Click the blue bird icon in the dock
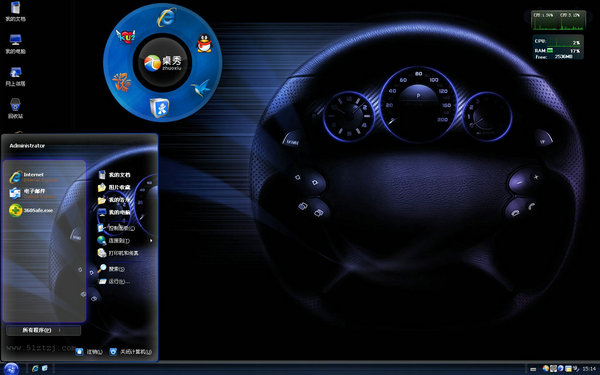The width and height of the screenshot is (600, 375). click(202, 88)
